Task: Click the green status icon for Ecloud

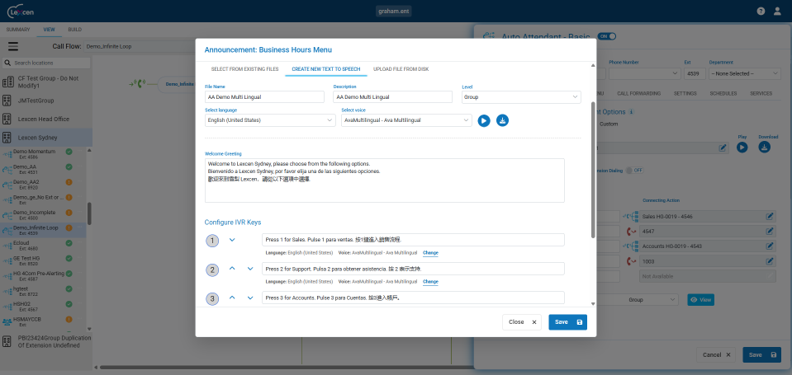Action: click(x=69, y=243)
